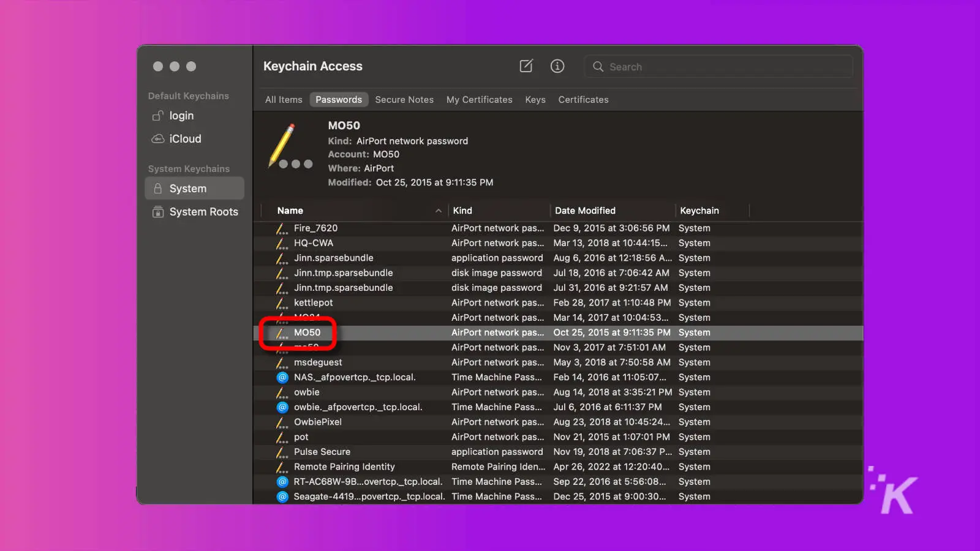Screen dimensions: 980x551
Task: Click the @ icon beside RT-AC68W-9B entry
Action: click(x=282, y=482)
